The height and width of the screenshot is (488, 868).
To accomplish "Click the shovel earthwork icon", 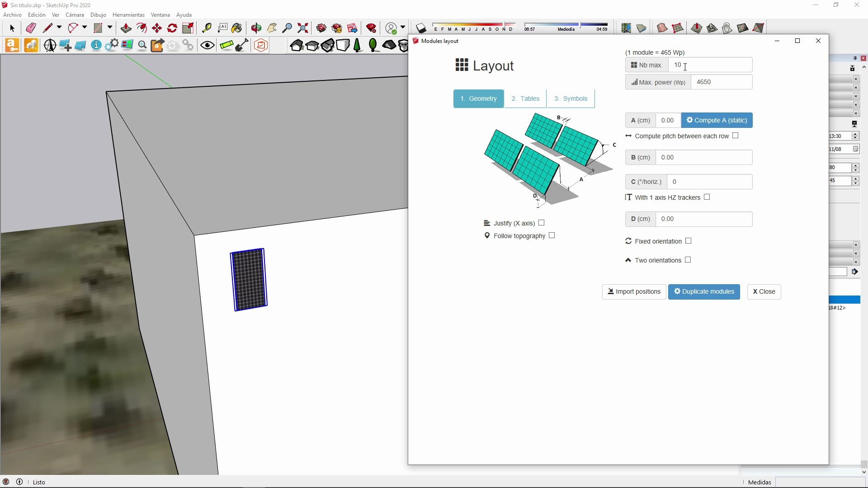I will click(242, 45).
